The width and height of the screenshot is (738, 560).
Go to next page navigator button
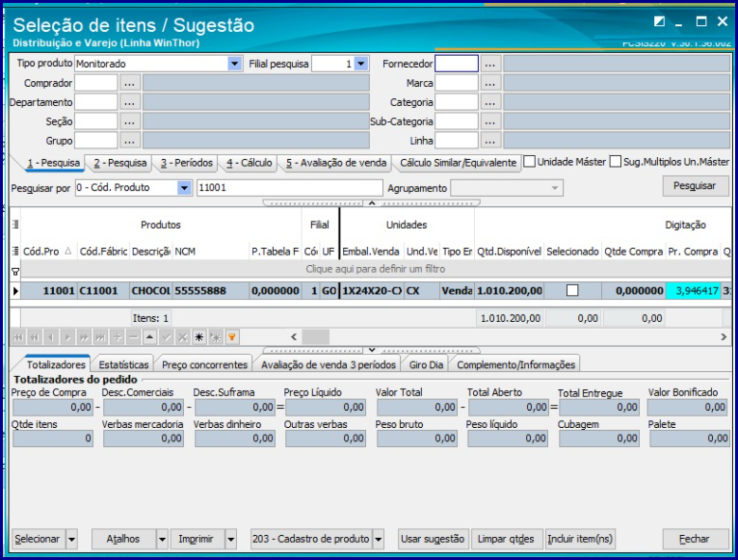84,337
